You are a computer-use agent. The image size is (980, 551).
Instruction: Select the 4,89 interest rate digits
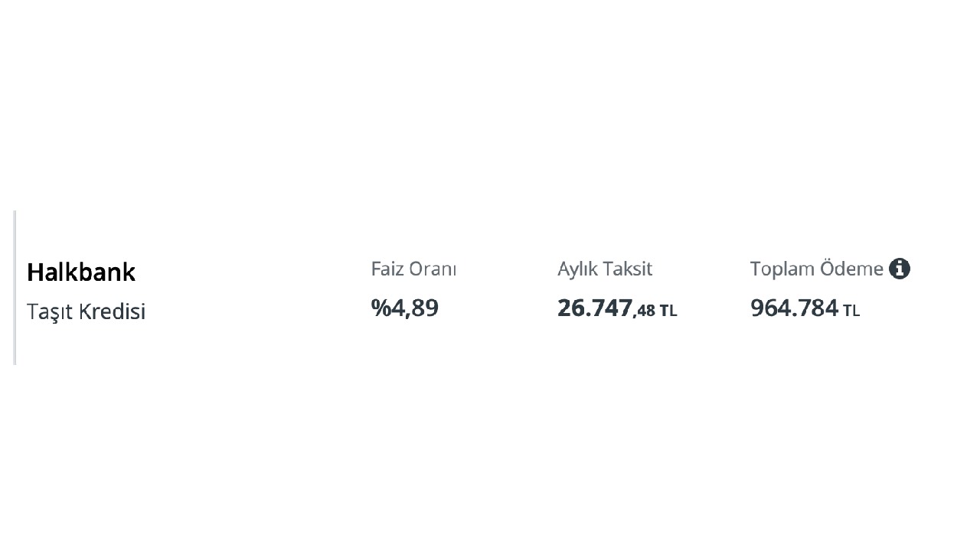tap(416, 308)
